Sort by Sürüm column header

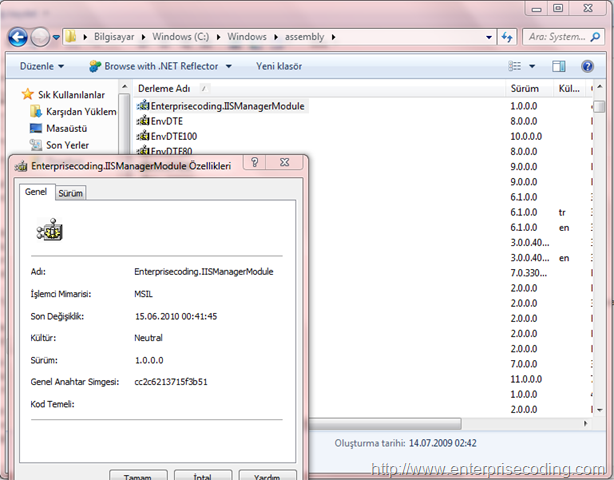pyautogui.click(x=525, y=89)
